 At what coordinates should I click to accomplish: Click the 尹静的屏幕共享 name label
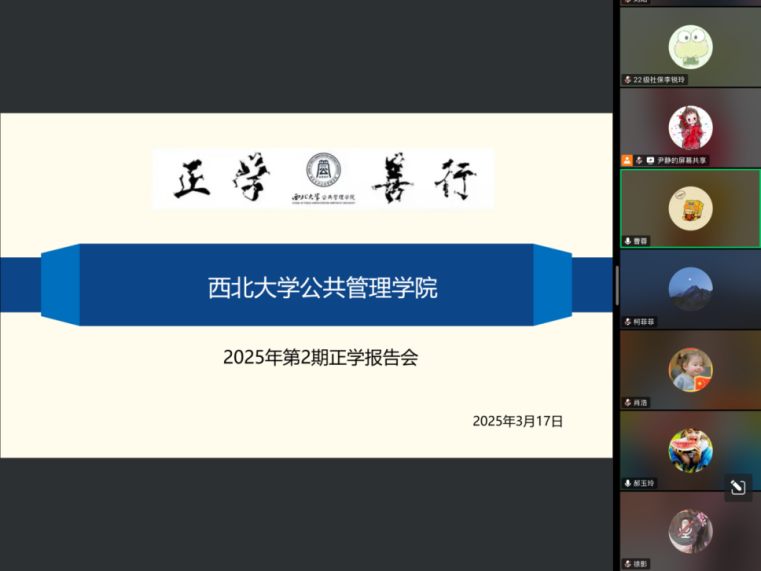(682, 160)
